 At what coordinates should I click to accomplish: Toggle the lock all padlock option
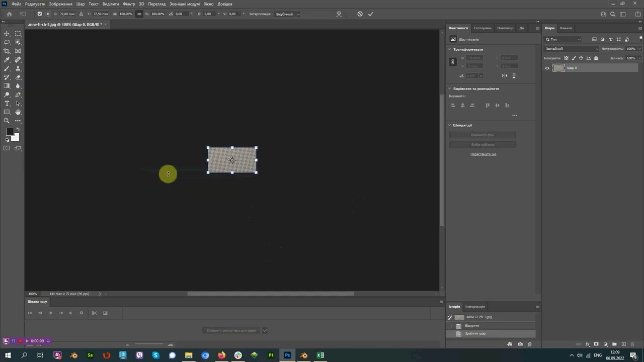coord(596,58)
